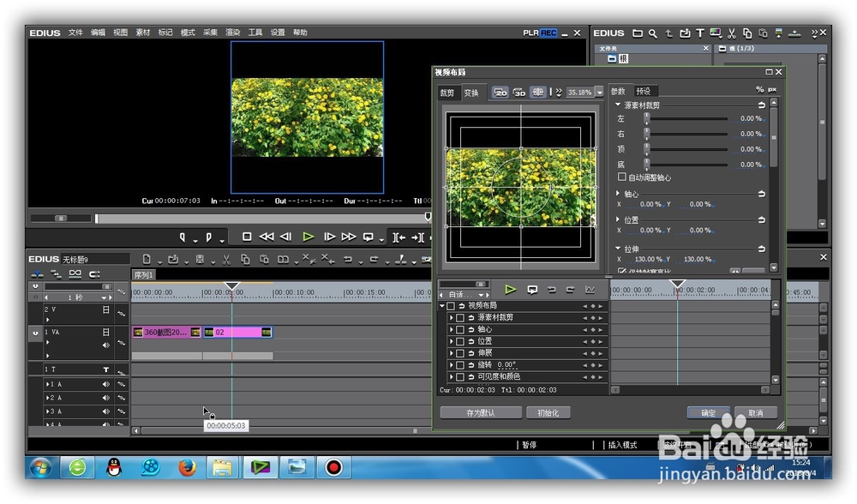Save project via timeline toolbar icon
The width and height of the screenshot is (857, 504).
pos(200,259)
